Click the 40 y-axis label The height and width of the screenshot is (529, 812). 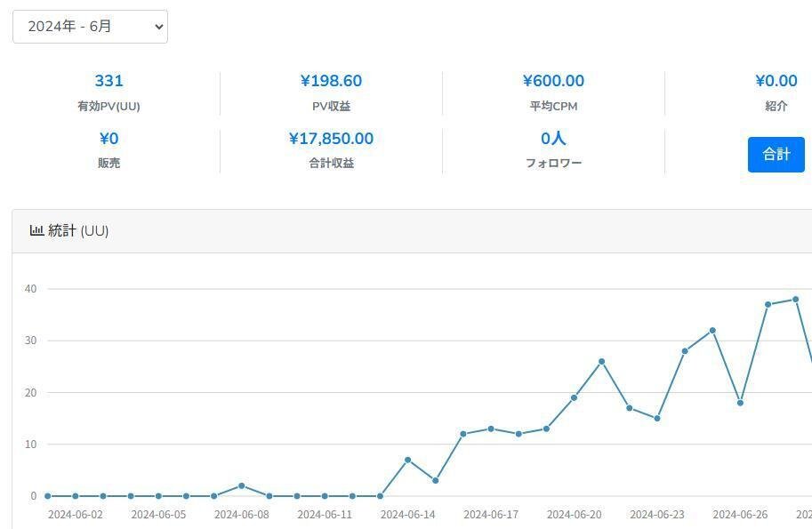30,289
